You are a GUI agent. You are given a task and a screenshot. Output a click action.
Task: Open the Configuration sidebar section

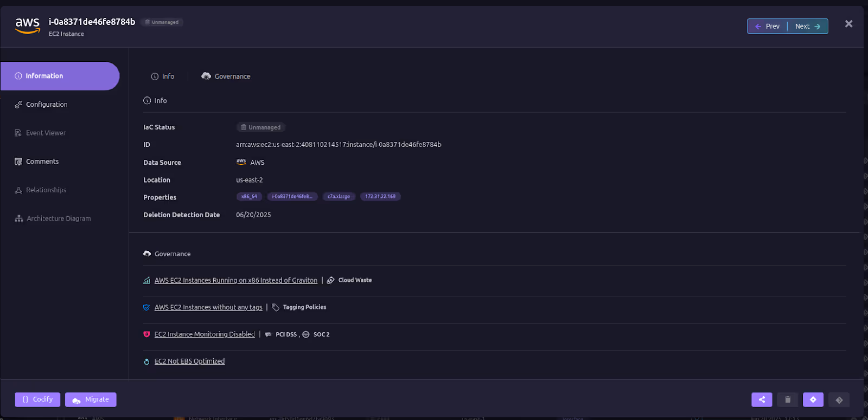pos(41,104)
